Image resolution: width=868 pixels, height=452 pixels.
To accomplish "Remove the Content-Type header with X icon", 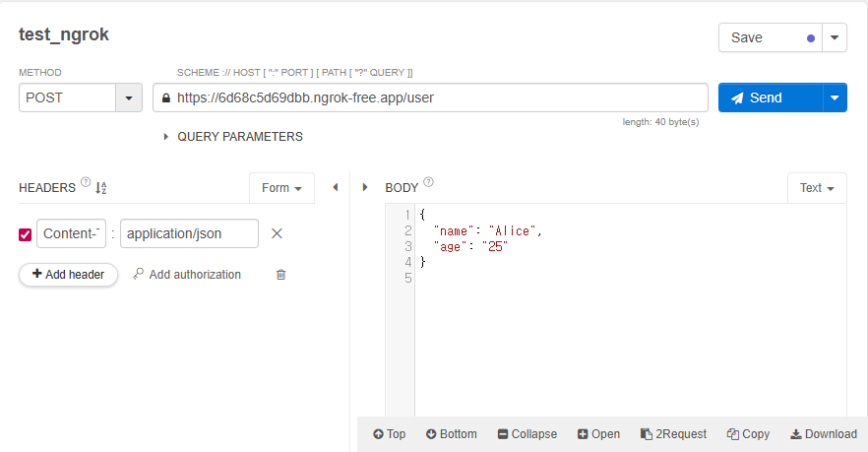I will (277, 233).
